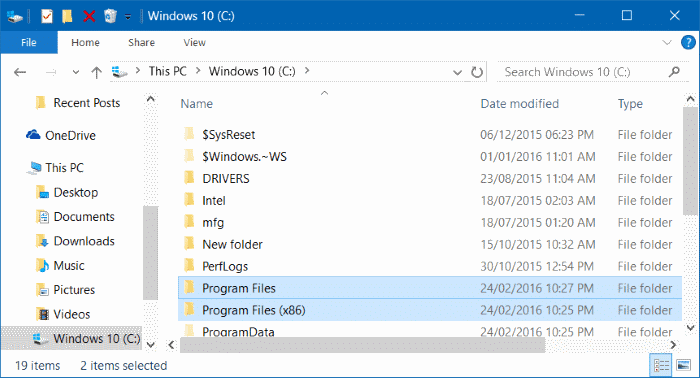Click the red Delete X icon in title bar

[x=89, y=17]
